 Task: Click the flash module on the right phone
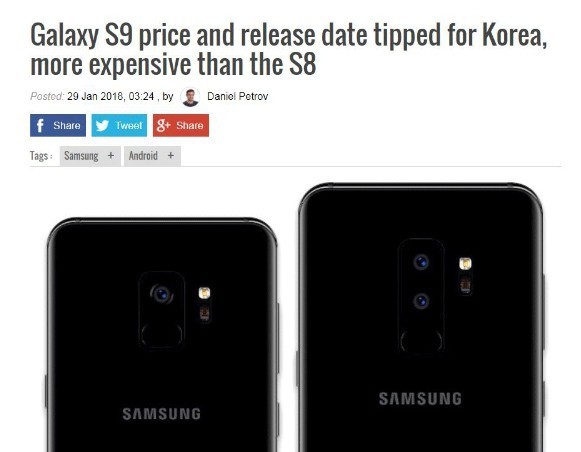pyautogui.click(x=465, y=263)
